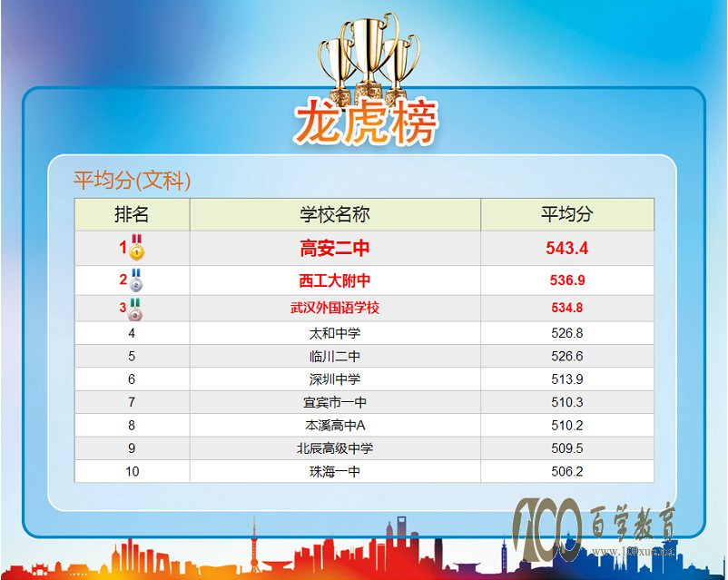Select school name 临川二中

click(x=335, y=357)
